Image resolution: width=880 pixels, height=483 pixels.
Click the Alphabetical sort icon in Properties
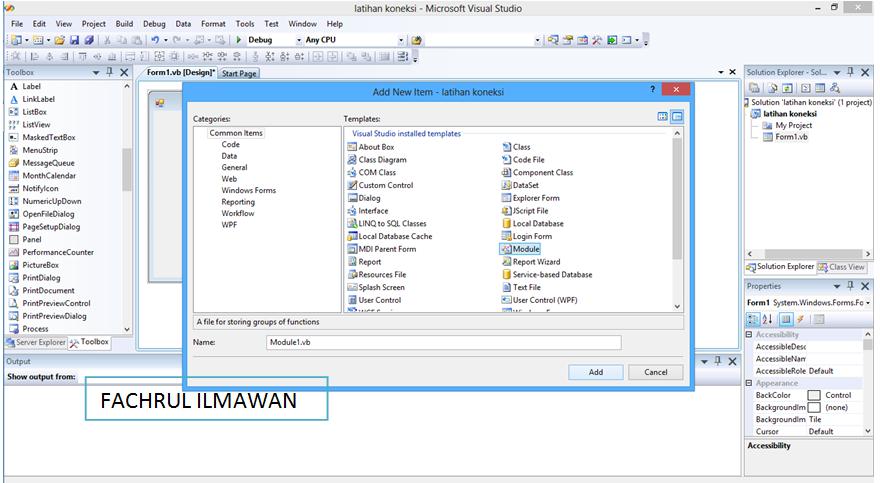(x=767, y=319)
